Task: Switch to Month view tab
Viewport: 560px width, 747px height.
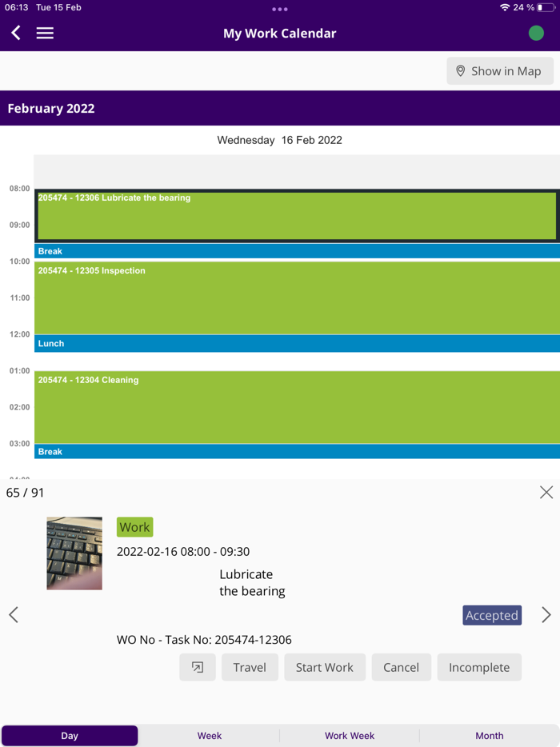Action: (x=490, y=736)
